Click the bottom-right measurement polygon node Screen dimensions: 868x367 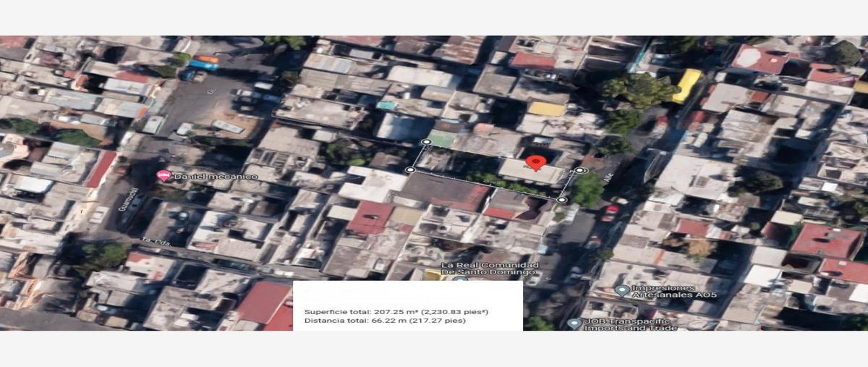tap(562, 199)
